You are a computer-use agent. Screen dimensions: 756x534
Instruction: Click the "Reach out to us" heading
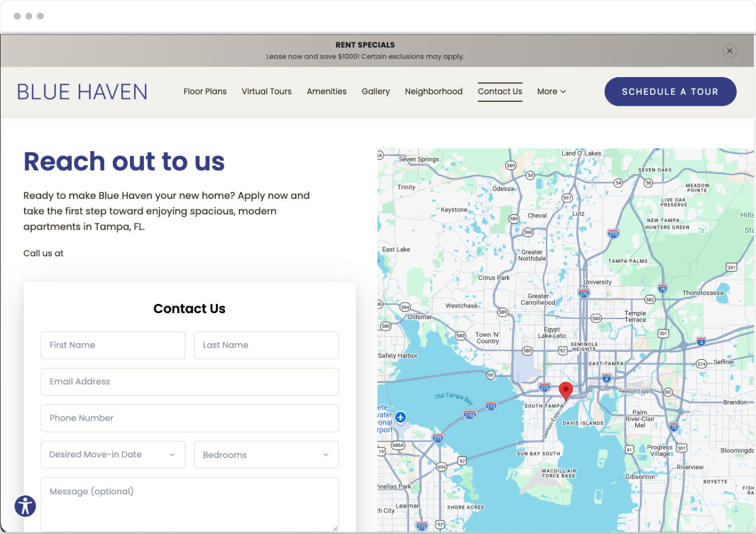pyautogui.click(x=124, y=162)
